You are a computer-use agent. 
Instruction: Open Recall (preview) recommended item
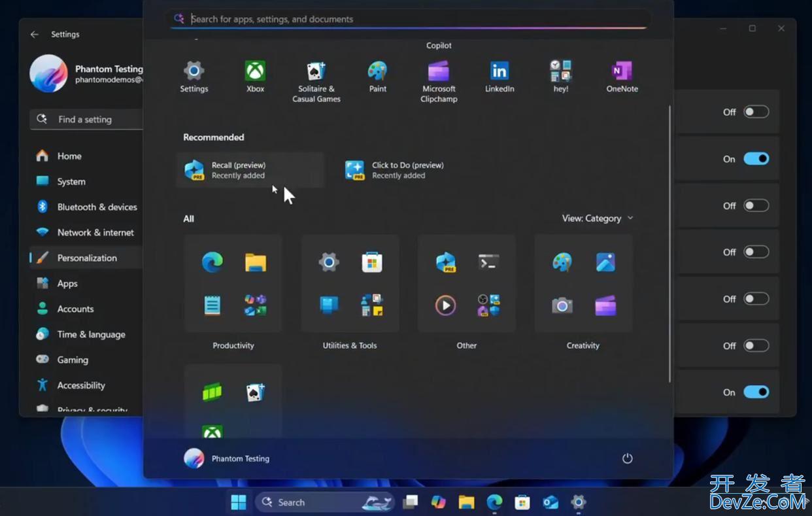coord(250,170)
